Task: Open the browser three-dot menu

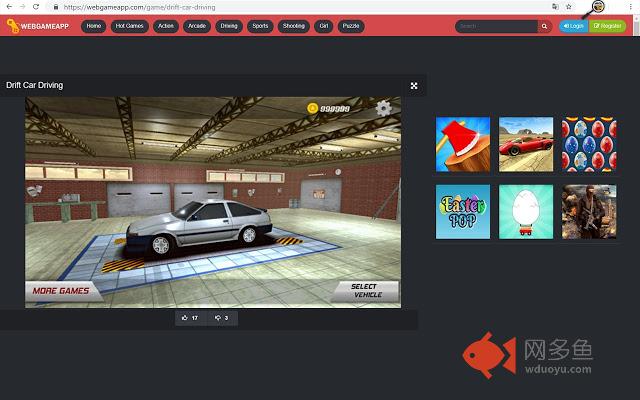Action: (x=631, y=7)
